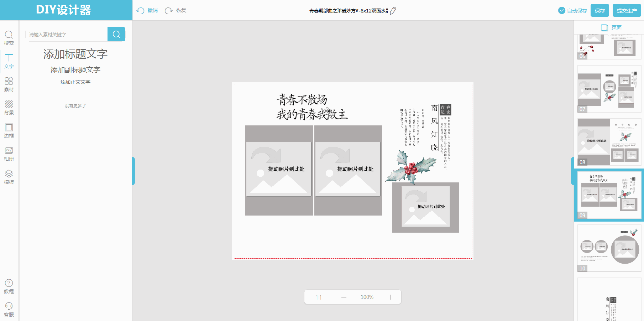The width and height of the screenshot is (644, 321).
Task: Open the border (边框) panel
Action: (9, 130)
